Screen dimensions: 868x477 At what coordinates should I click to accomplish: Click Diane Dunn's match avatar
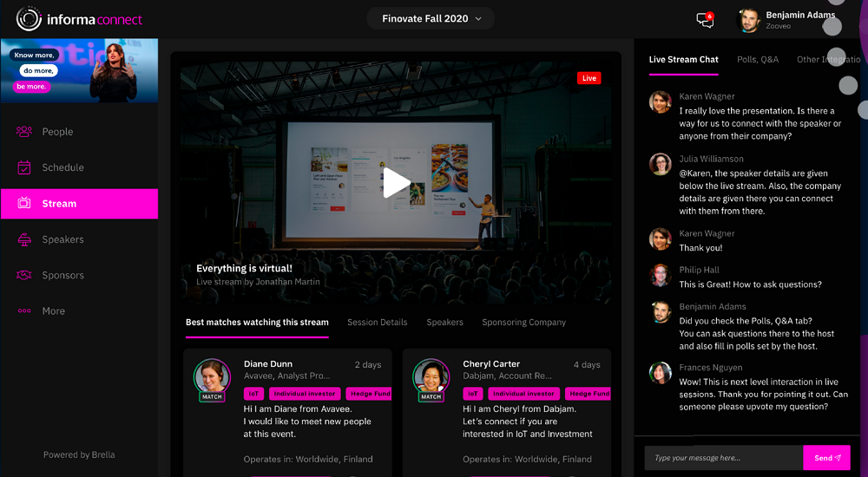tap(212, 377)
